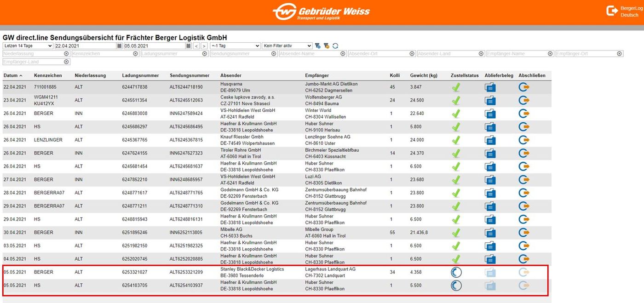The height and width of the screenshot is (303, 644).
Task: Expand the Letzen 14 Tage dropdown
Action: click(28, 46)
